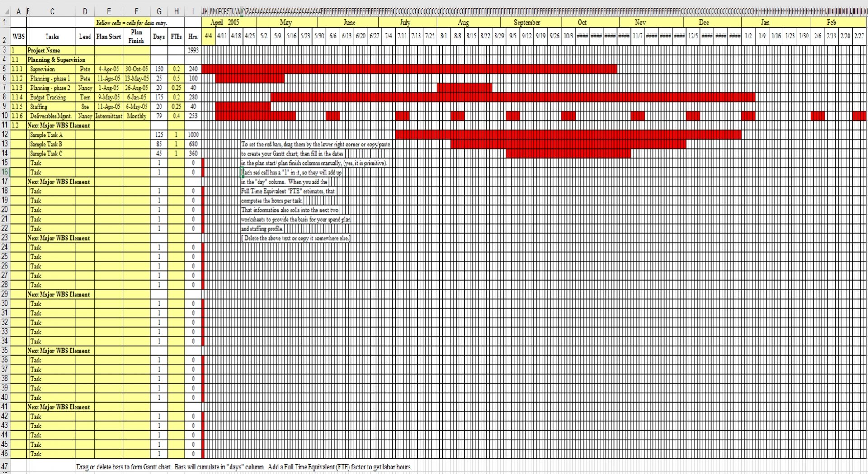Select row 47 header
This screenshot has width=868, height=474.
[x=5, y=467]
